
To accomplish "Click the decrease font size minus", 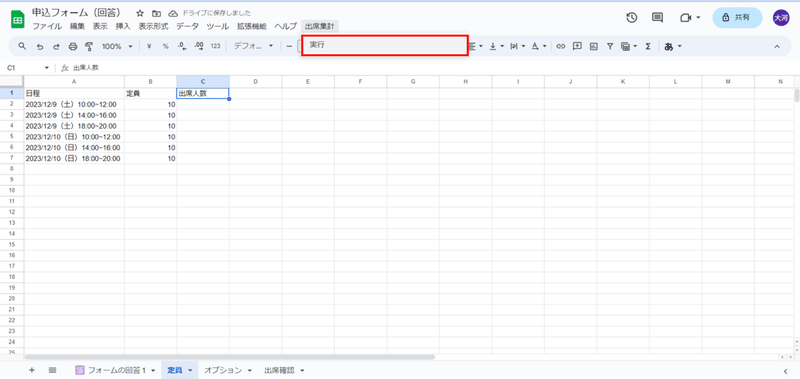I will tap(289, 46).
